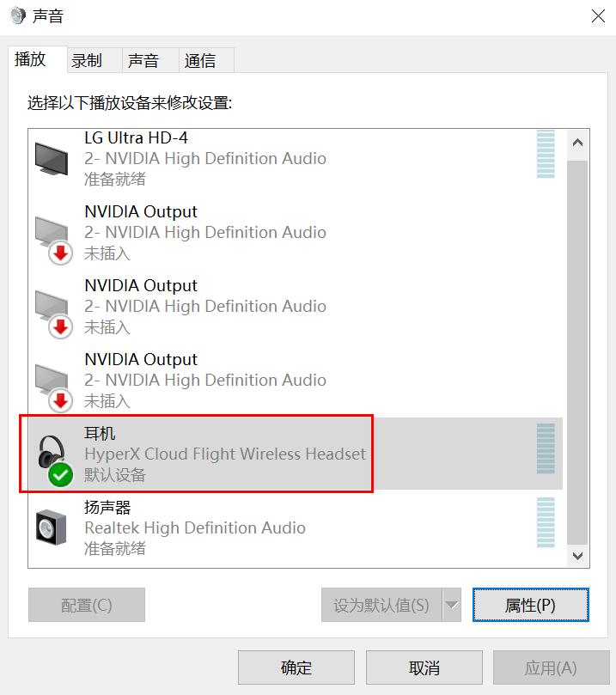Click the sound speaker icon in title bar
The width and height of the screenshot is (616, 695).
point(18,15)
